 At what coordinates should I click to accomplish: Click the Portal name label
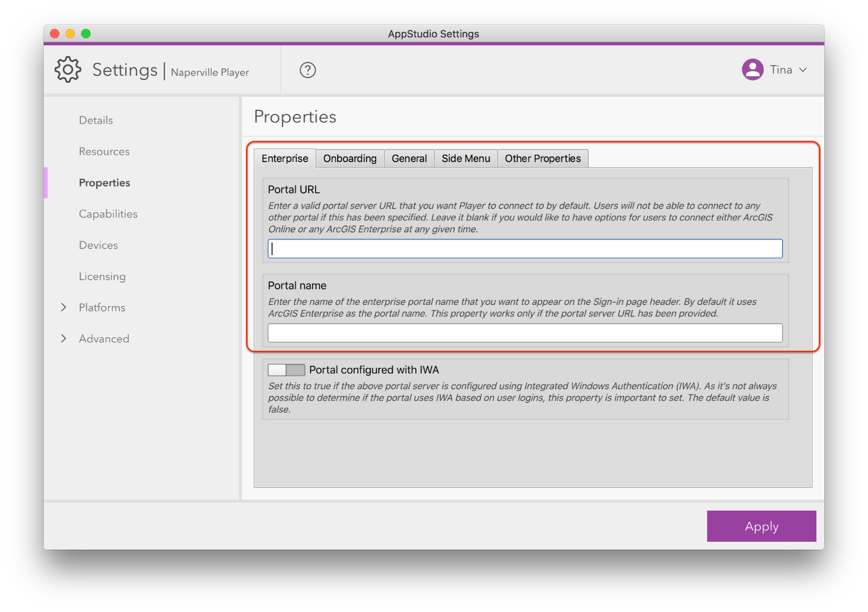tap(297, 286)
